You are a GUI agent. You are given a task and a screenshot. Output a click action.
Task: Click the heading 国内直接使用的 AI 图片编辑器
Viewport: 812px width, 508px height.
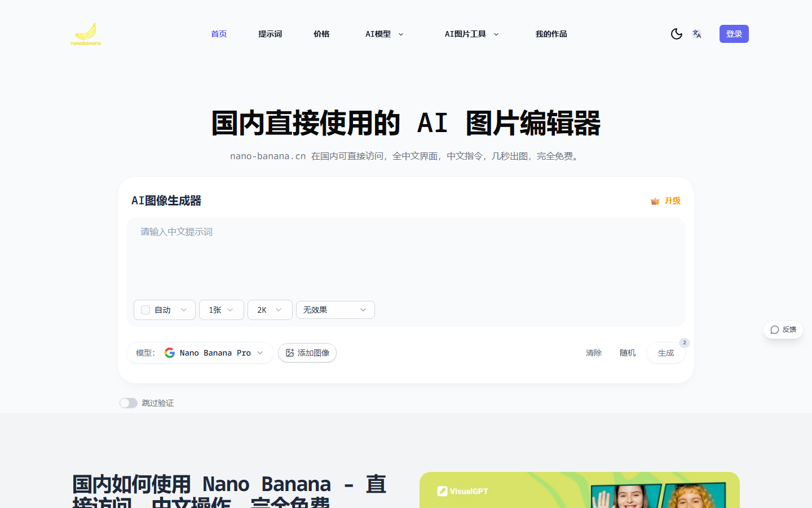406,123
